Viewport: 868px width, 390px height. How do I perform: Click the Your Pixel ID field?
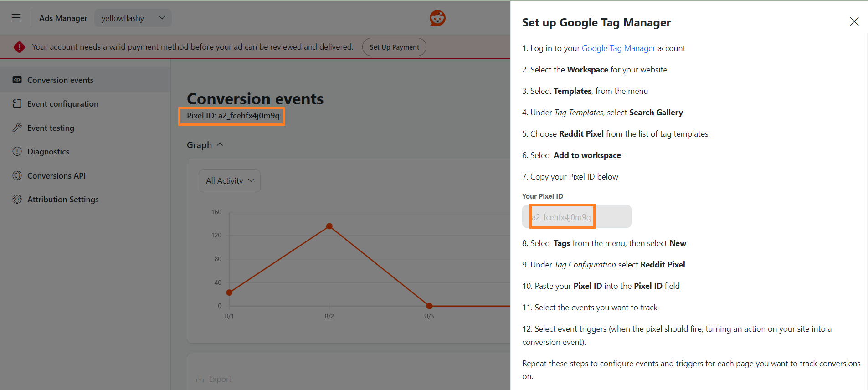pyautogui.click(x=576, y=217)
